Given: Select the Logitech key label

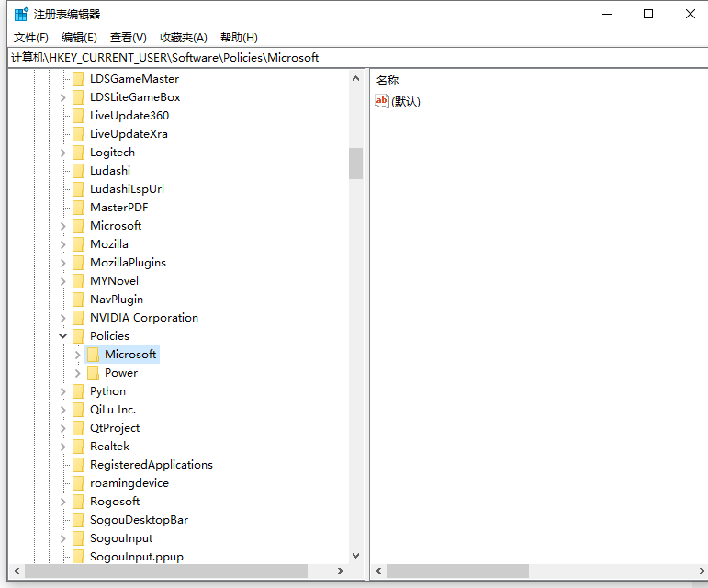Looking at the screenshot, I should pos(112,153).
